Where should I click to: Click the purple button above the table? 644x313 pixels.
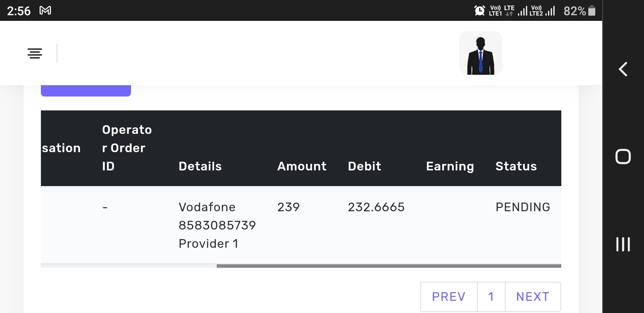(x=86, y=91)
